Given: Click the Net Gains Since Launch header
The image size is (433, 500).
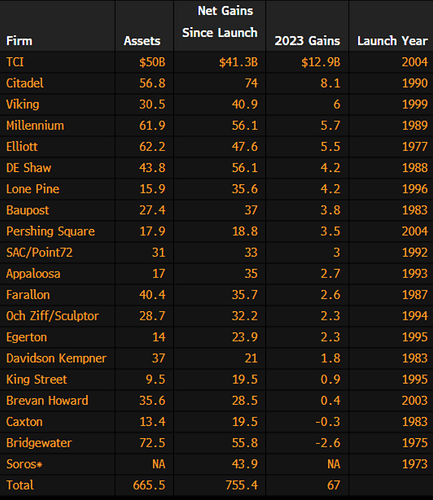Looking at the screenshot, I should pos(220,22).
